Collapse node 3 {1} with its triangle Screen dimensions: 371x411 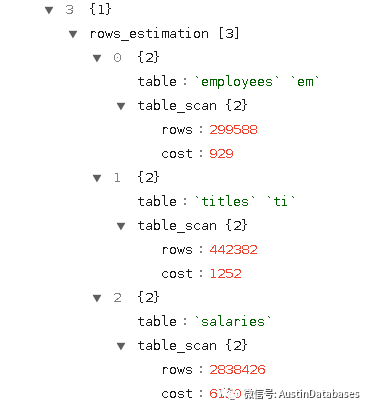(x=49, y=10)
